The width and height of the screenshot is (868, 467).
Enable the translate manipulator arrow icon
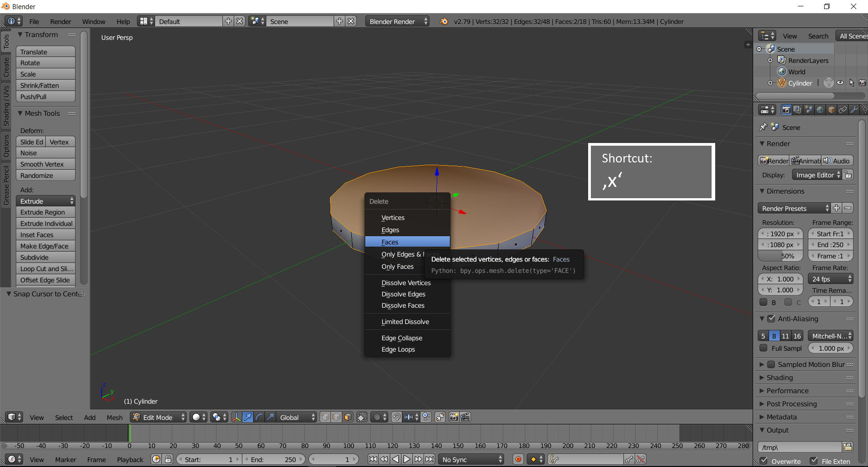[x=248, y=417]
